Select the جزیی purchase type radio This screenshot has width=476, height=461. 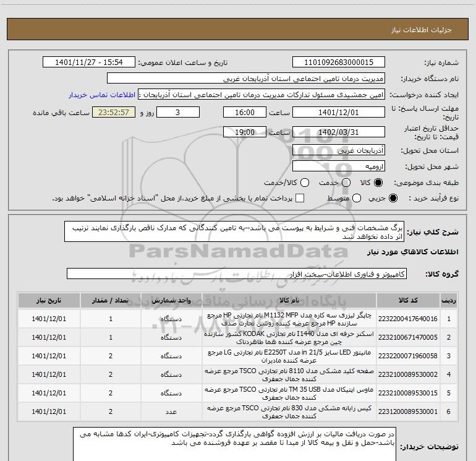tap(393, 198)
